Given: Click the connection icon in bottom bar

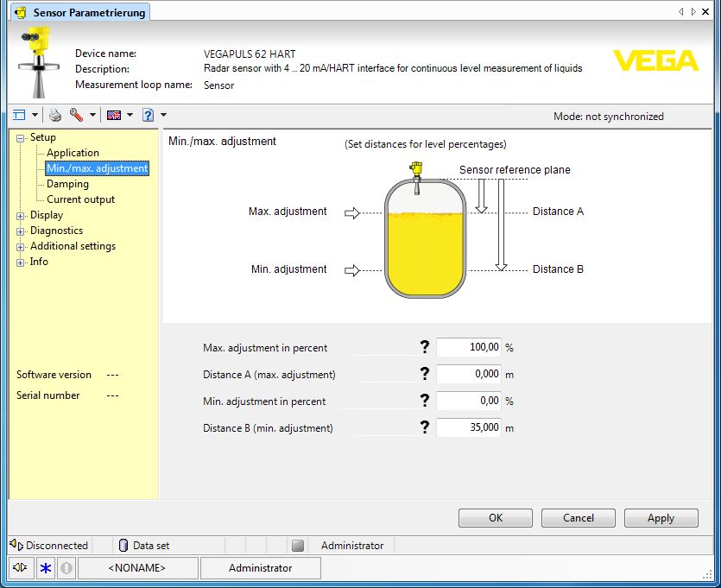Looking at the screenshot, I should tap(20, 568).
